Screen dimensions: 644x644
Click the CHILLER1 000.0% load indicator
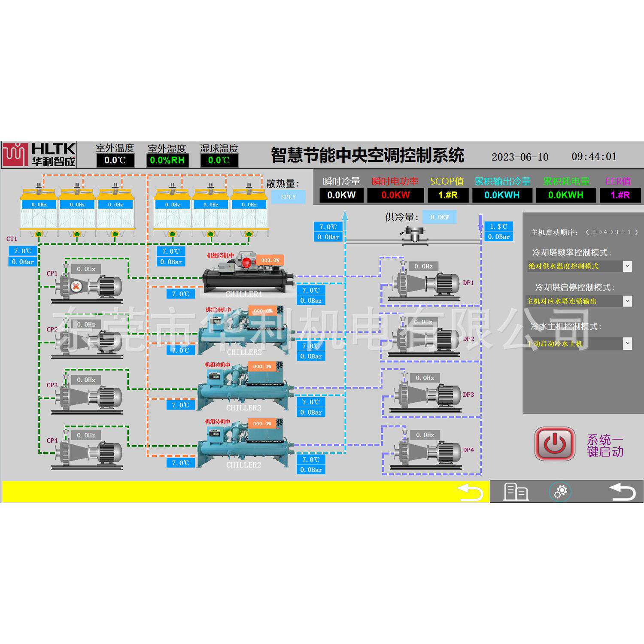(x=270, y=260)
